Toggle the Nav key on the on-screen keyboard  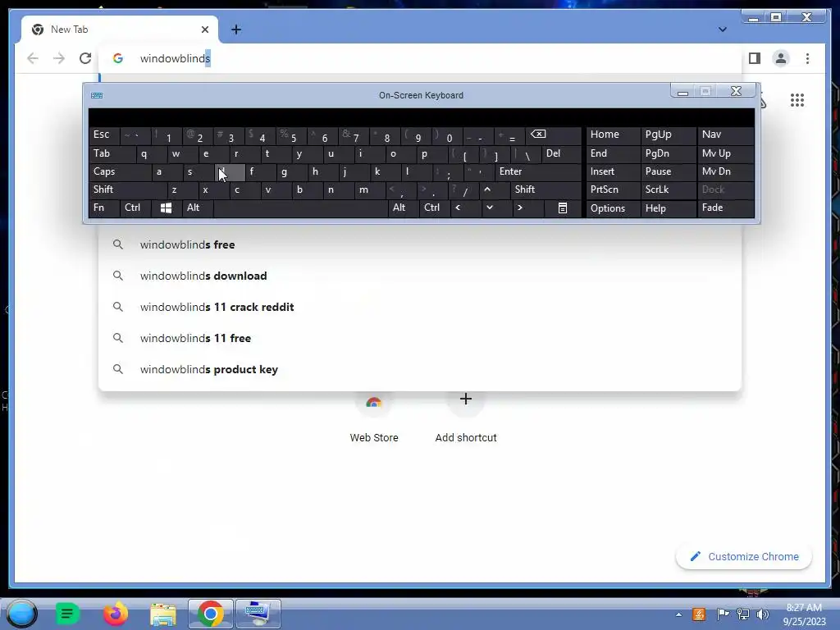click(x=725, y=135)
